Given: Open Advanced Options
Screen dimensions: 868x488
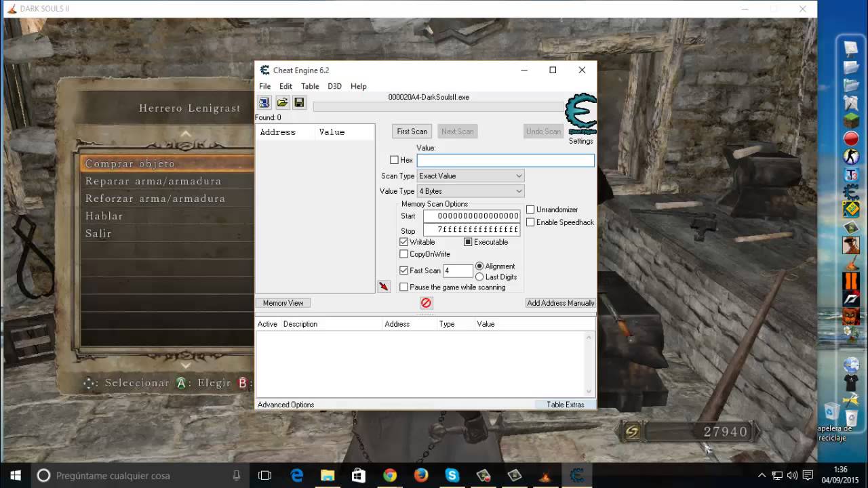Looking at the screenshot, I should 286,405.
